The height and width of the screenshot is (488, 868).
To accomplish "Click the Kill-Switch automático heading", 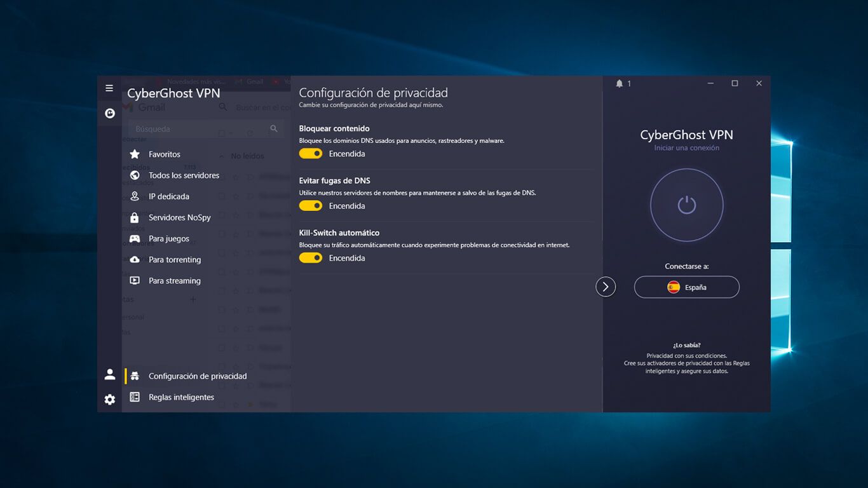I will click(339, 233).
